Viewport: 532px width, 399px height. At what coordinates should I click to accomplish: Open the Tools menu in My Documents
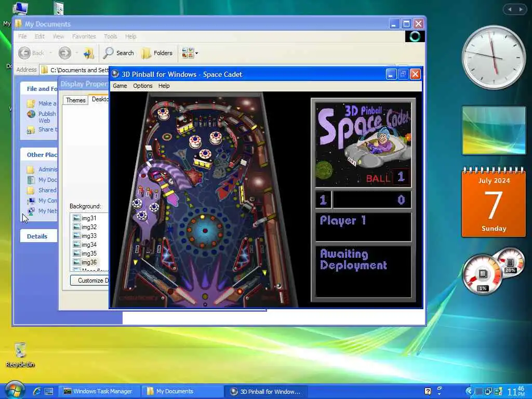pos(110,36)
